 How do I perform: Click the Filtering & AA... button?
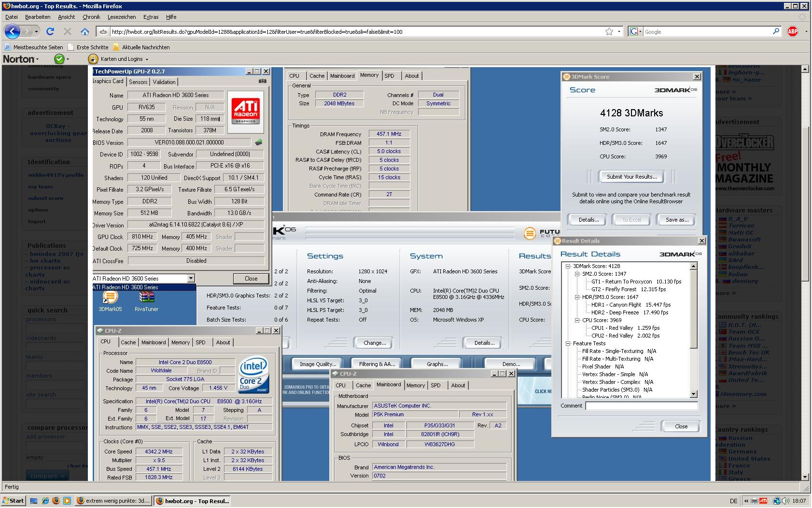(377, 364)
